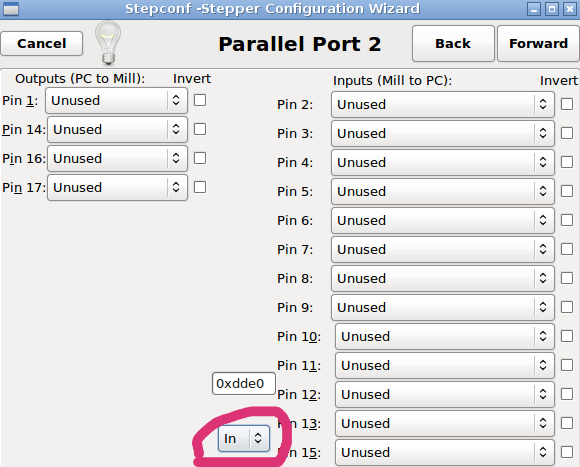Open the Pin 9 input combo box

[x=443, y=307]
